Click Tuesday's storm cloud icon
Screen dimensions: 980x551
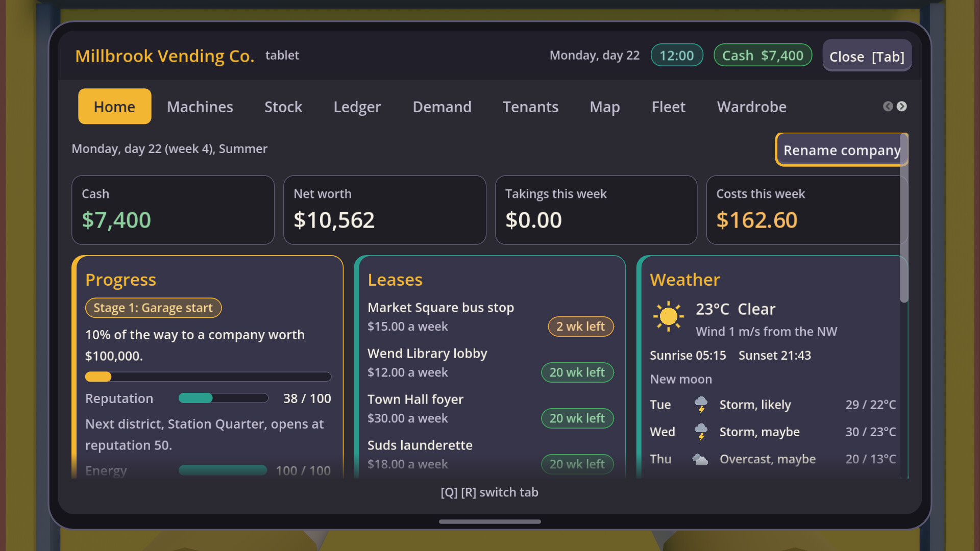[701, 405]
